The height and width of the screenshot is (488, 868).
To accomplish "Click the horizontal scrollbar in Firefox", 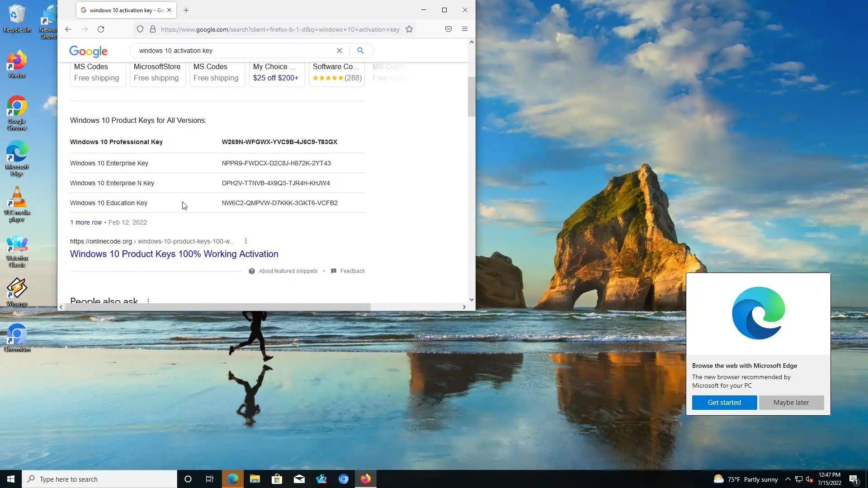I will 217,307.
